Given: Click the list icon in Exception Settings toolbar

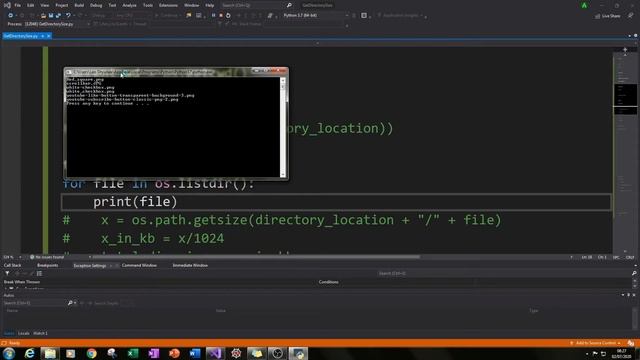Looking at the screenshot, I should coord(40,273).
